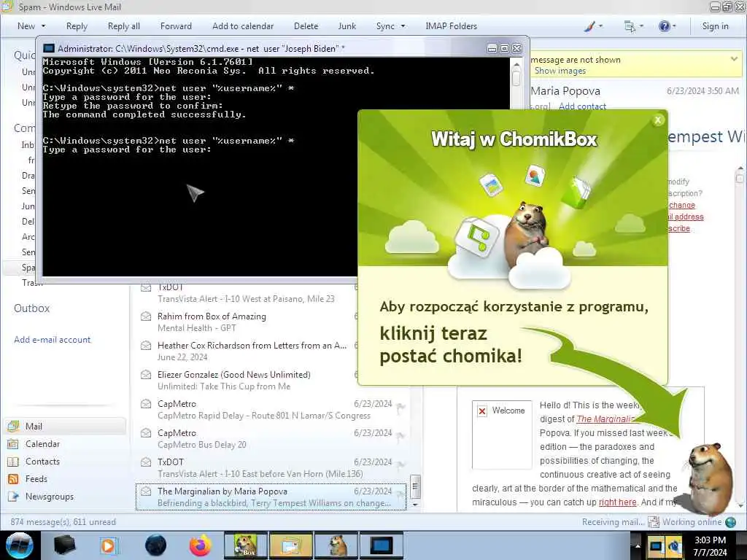Click the Working online status globe
Image resolution: width=747 pixels, height=560 pixels.
point(730,522)
